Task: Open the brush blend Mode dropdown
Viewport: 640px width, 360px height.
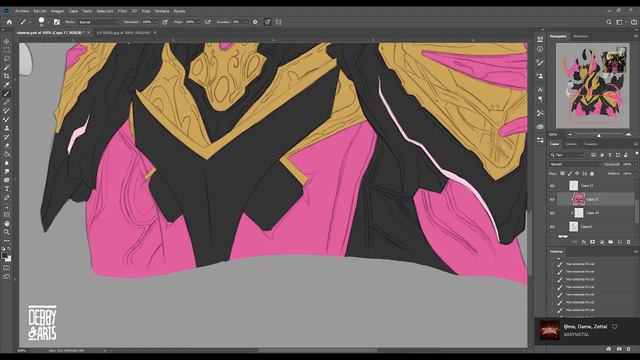Action: tap(98, 22)
